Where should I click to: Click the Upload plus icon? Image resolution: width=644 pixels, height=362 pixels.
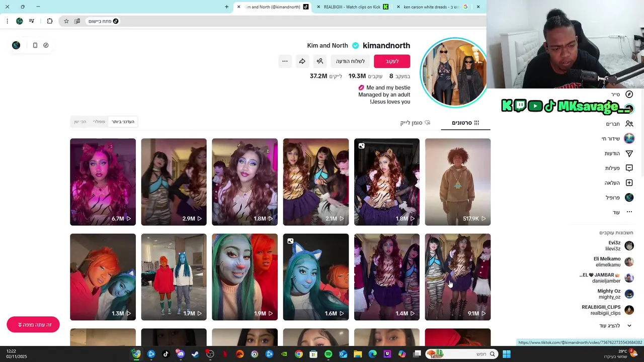629,183
